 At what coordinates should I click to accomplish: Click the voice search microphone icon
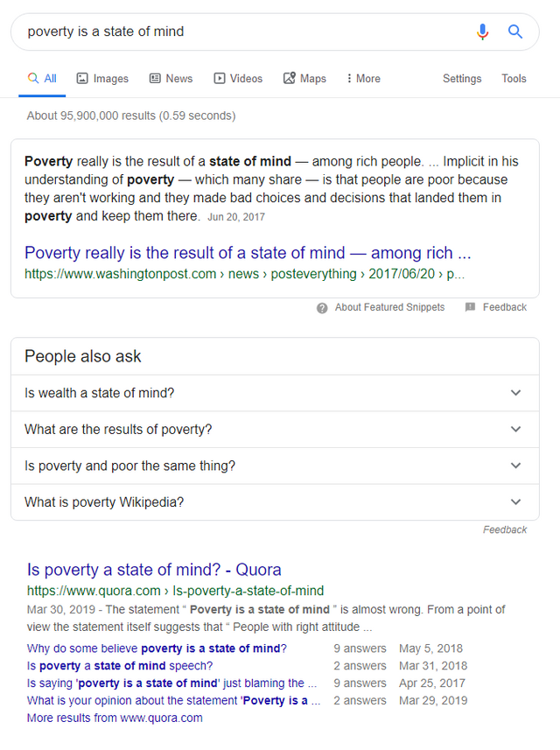tap(482, 32)
